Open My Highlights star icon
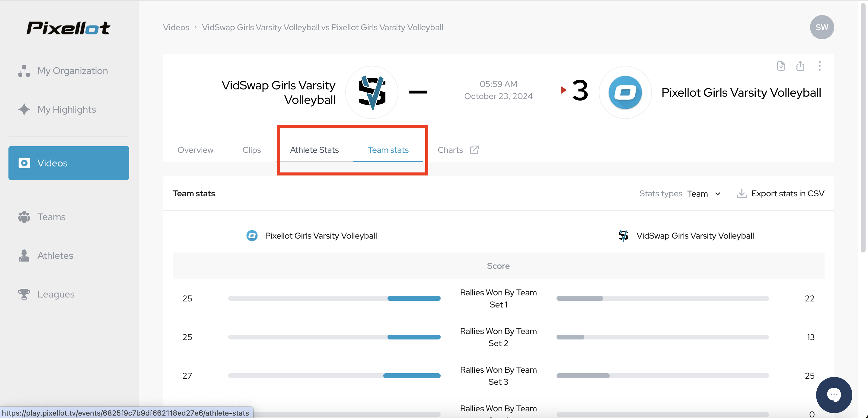This screenshot has width=868, height=418. click(x=24, y=109)
